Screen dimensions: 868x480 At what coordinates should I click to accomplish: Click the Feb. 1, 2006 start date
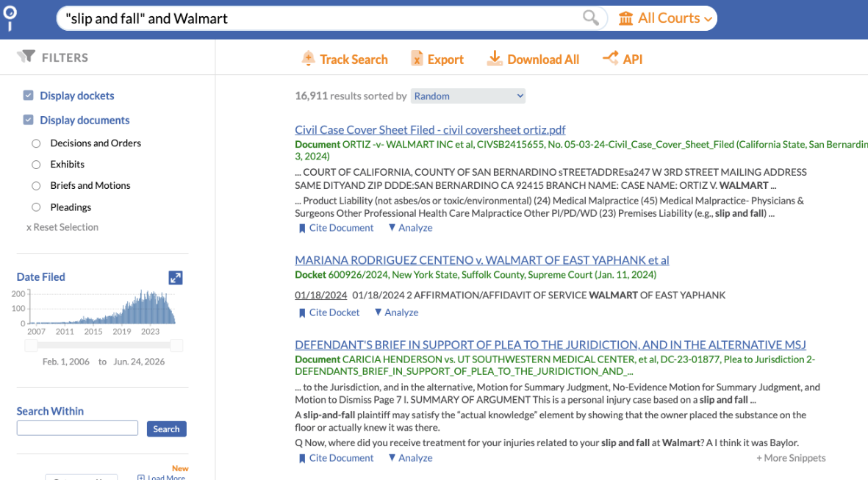click(66, 362)
